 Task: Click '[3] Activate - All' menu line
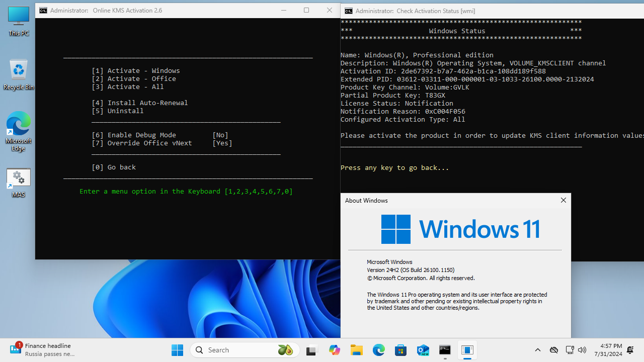(128, 87)
